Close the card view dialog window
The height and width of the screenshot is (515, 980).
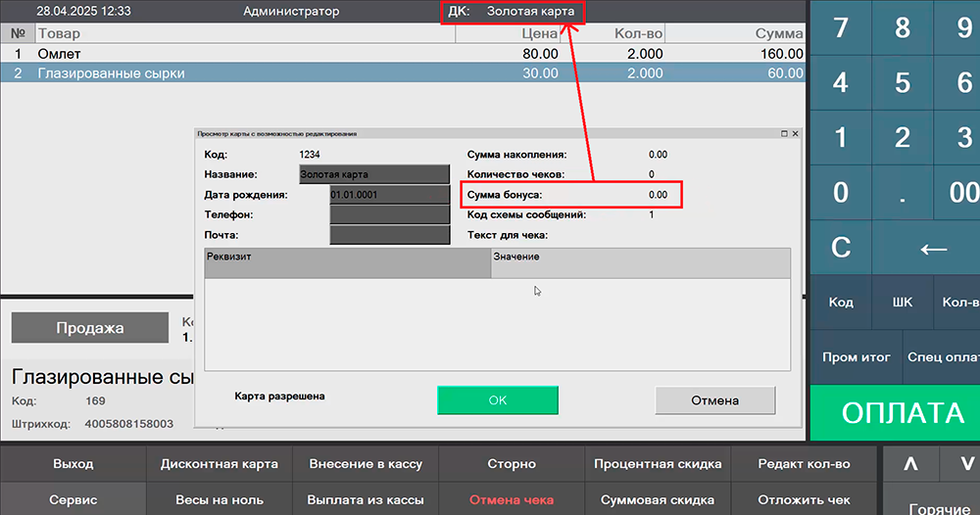pos(795,133)
